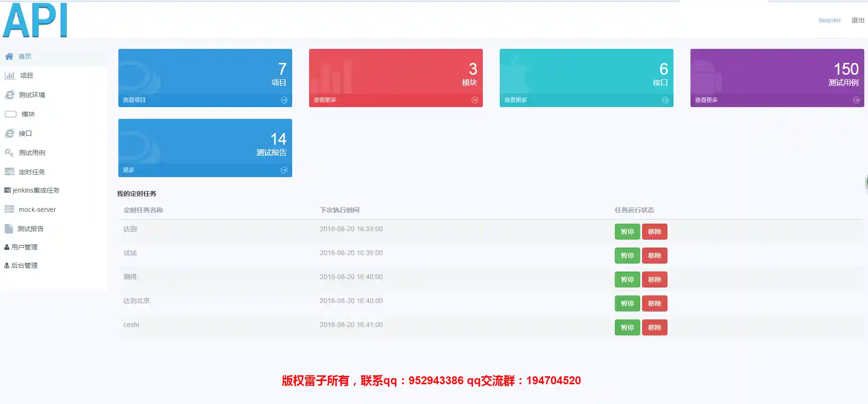
Task: Open 定时任务 in the sidebar
Action: [x=32, y=172]
